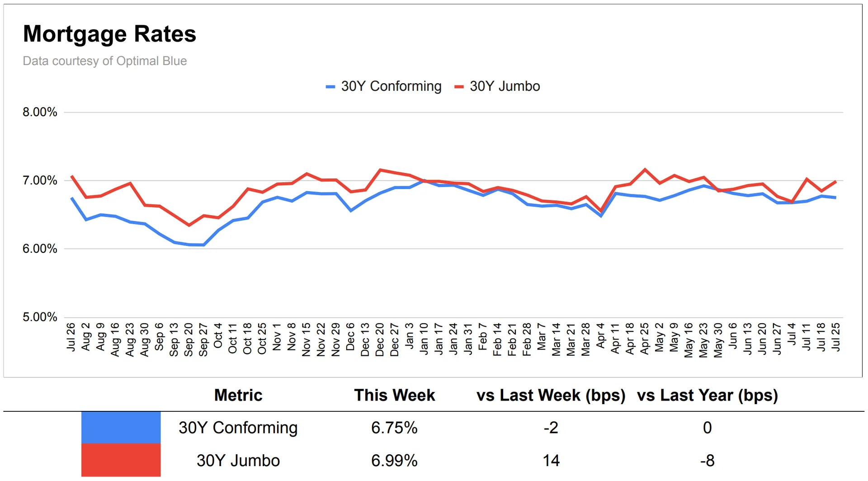Click the Jul 25 x-axis date label
The height and width of the screenshot is (481, 868).
(x=836, y=337)
